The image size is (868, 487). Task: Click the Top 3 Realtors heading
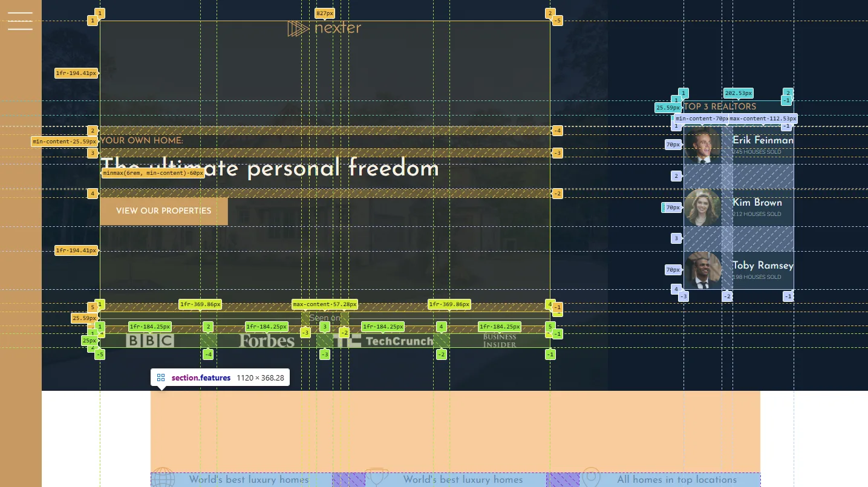[720, 106]
